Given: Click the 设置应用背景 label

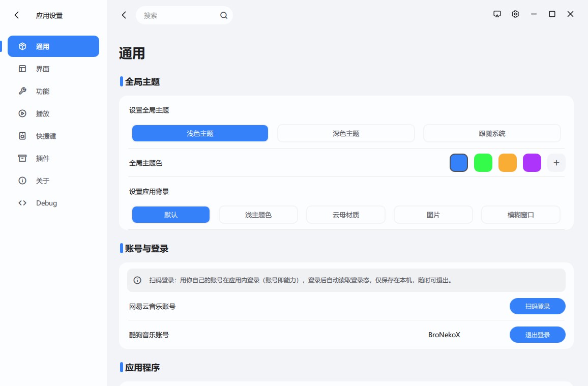Looking at the screenshot, I should (149, 192).
